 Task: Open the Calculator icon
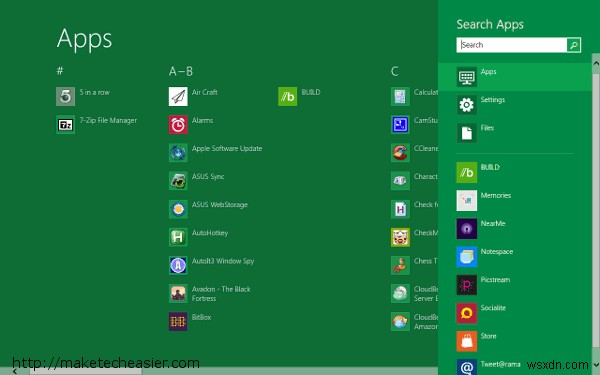click(x=400, y=96)
